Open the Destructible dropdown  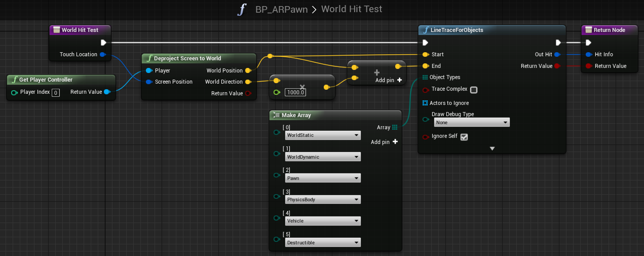coord(323,243)
